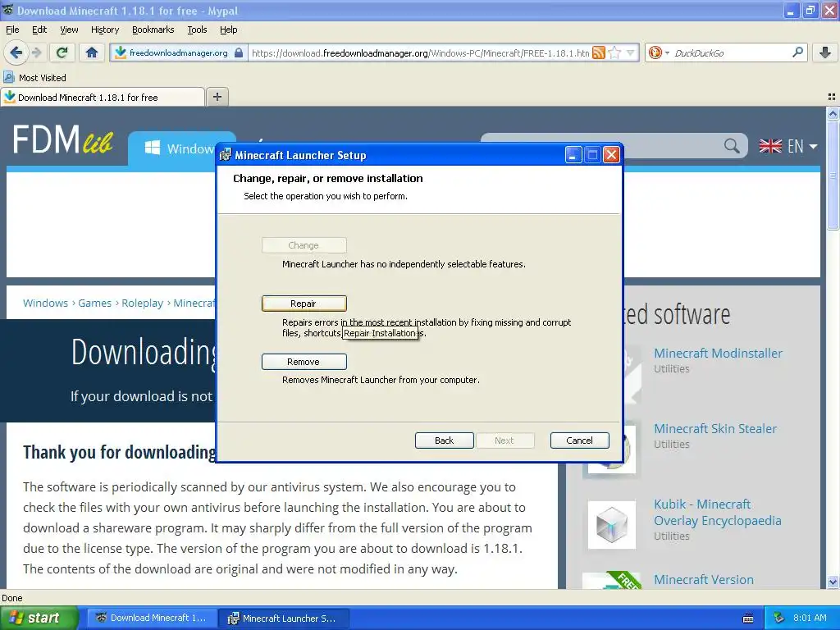Click the RSS feed icon in address bar
Viewport: 840px width, 630px height.
point(599,52)
